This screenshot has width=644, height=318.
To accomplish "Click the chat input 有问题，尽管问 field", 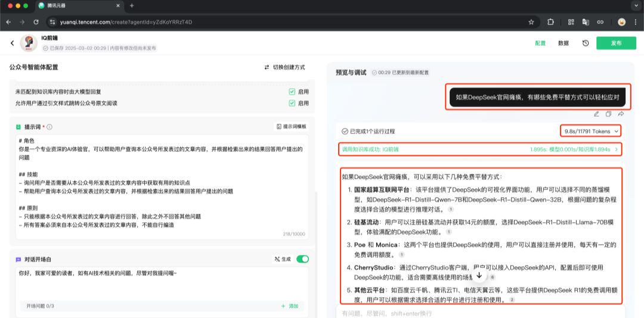I will [480, 313].
